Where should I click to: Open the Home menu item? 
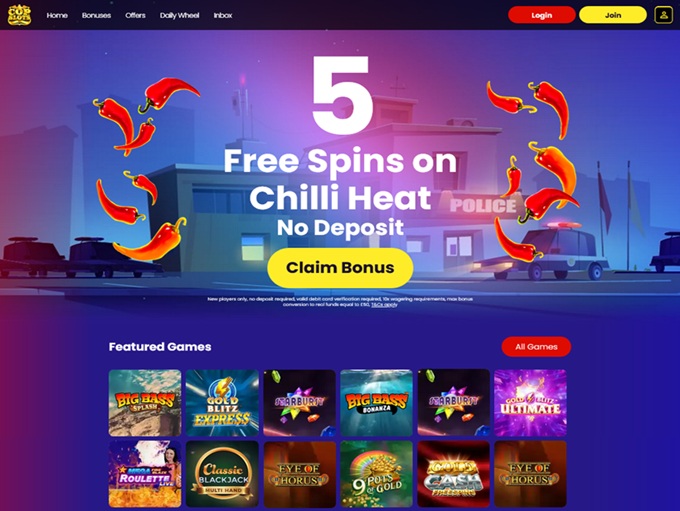(x=57, y=15)
